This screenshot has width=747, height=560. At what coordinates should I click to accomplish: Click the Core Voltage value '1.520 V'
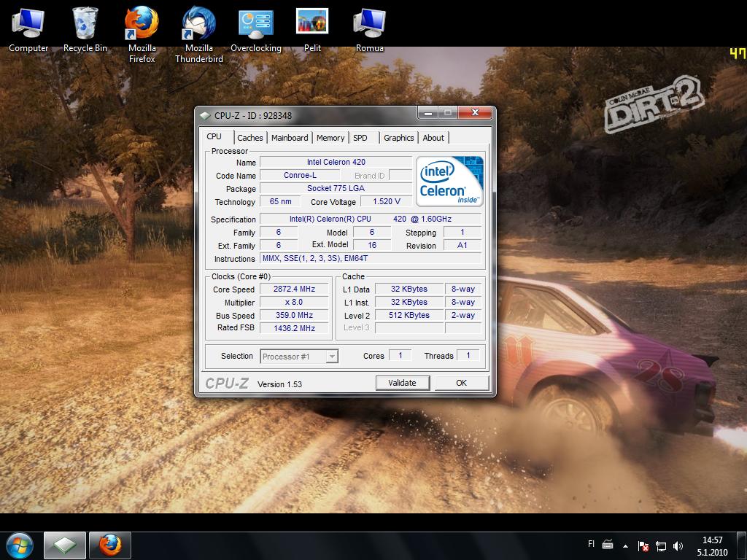pyautogui.click(x=387, y=201)
